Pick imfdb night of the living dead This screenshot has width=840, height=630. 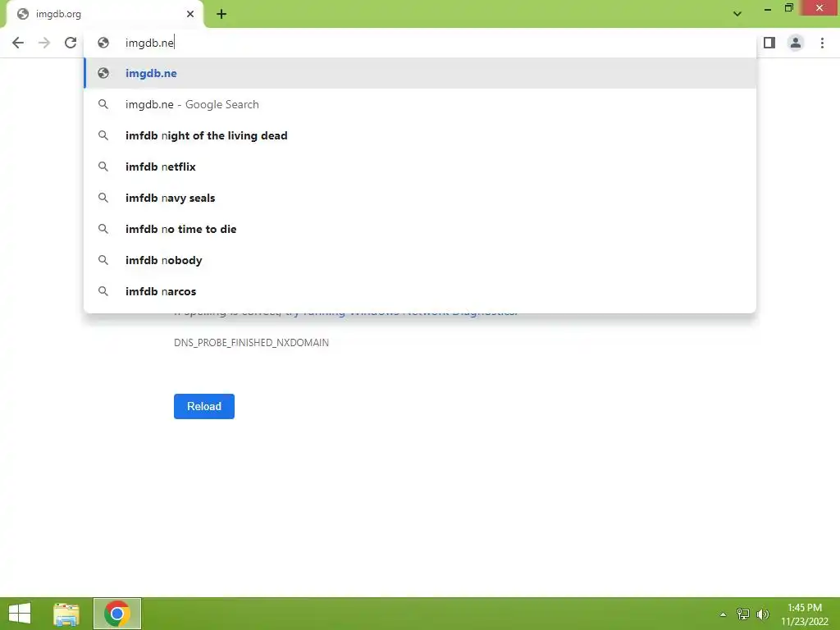(x=420, y=135)
